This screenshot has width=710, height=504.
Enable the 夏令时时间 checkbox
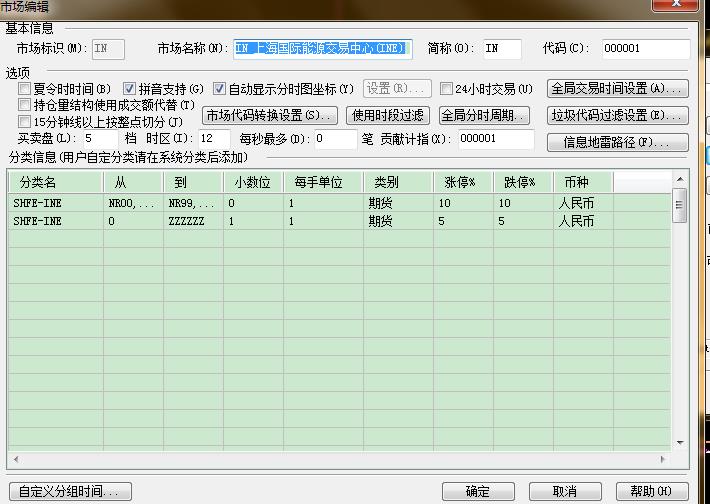click(x=25, y=89)
